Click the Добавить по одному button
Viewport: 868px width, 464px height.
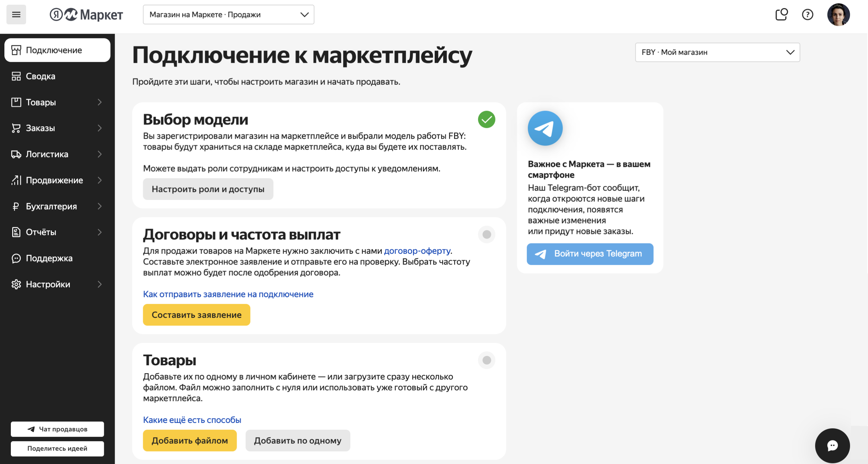(298, 441)
